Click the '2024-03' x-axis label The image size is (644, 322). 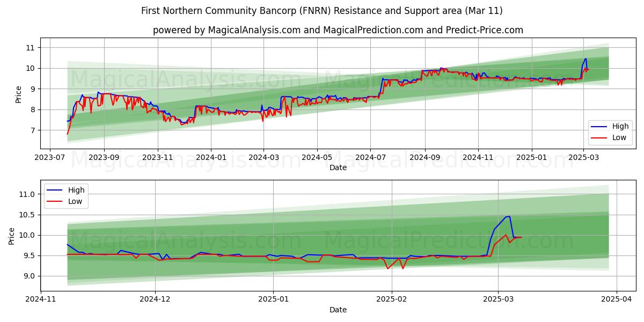[x=264, y=158]
